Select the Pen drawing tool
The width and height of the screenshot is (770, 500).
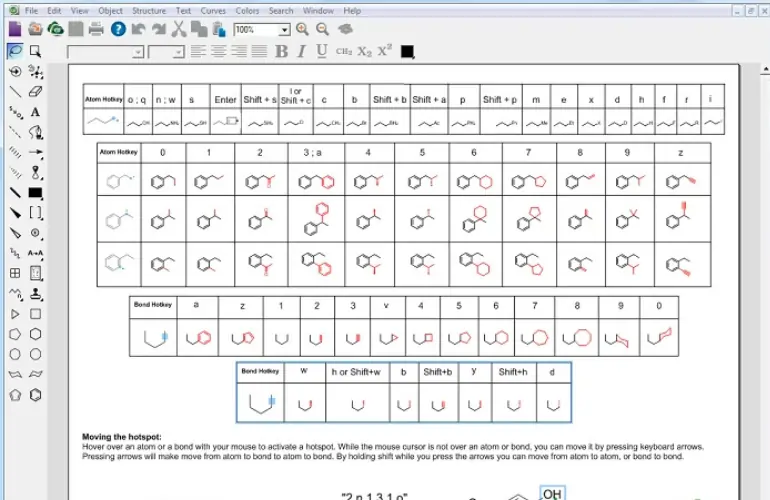coord(35,132)
